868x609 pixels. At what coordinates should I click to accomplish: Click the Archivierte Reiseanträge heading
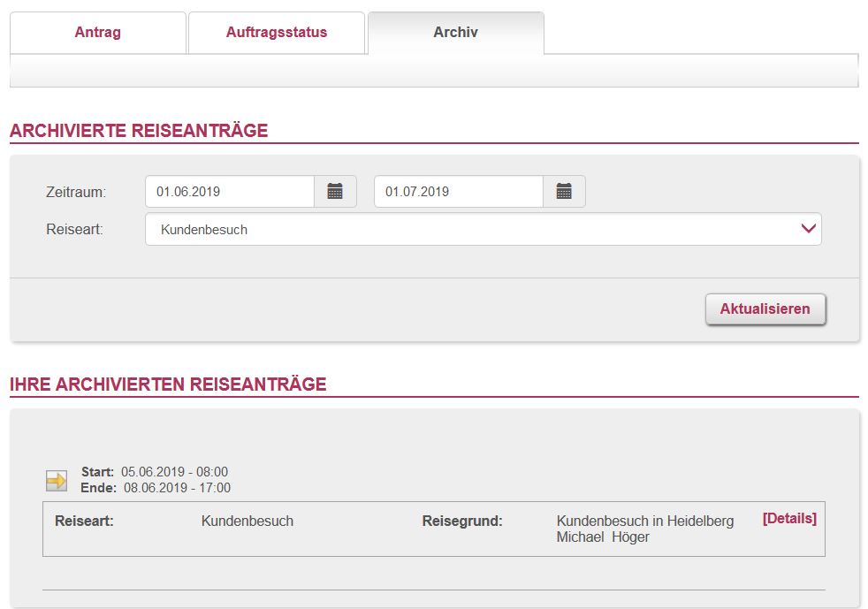click(139, 131)
